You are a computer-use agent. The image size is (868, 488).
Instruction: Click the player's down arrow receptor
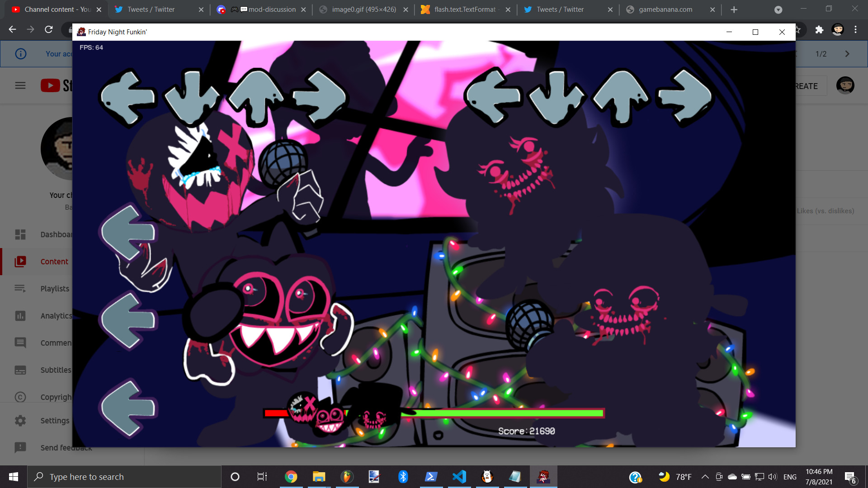click(x=557, y=97)
